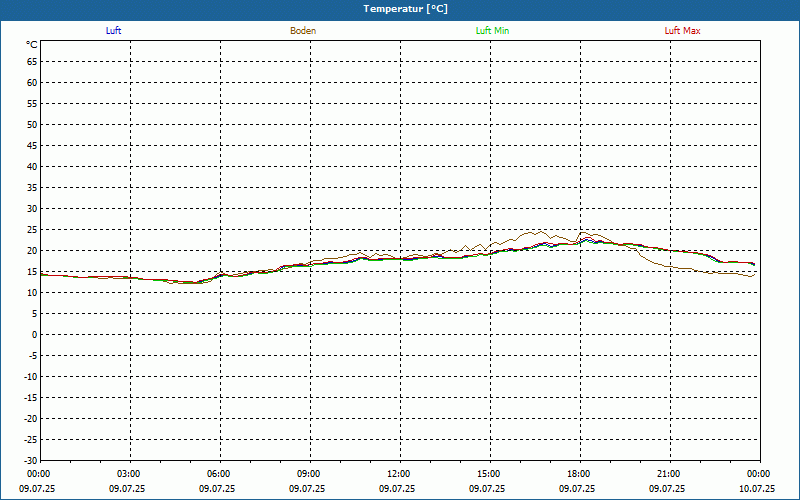
Task: Click the Boden curve peak near 17:00
Action: coord(541,232)
